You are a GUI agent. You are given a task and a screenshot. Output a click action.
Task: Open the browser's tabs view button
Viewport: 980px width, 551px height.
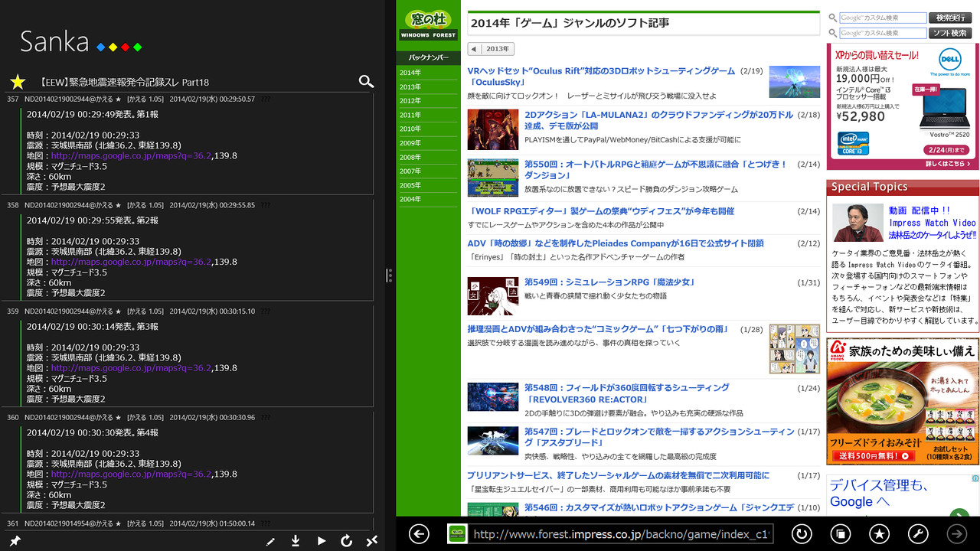[840, 533]
